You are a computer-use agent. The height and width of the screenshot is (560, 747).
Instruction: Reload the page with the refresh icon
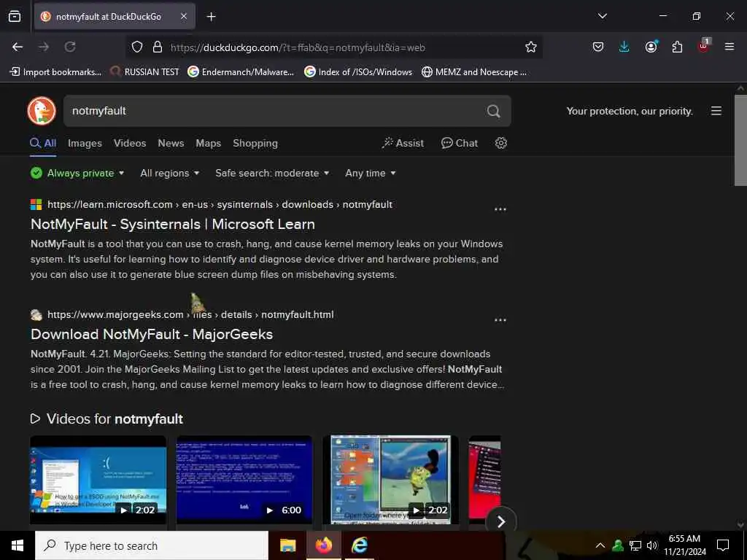(x=70, y=47)
